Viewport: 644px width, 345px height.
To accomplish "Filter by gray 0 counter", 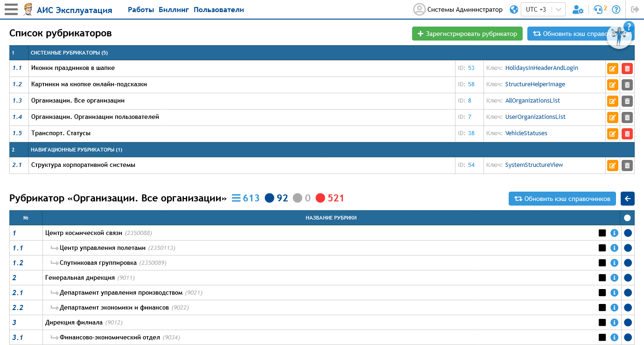I will (301, 198).
